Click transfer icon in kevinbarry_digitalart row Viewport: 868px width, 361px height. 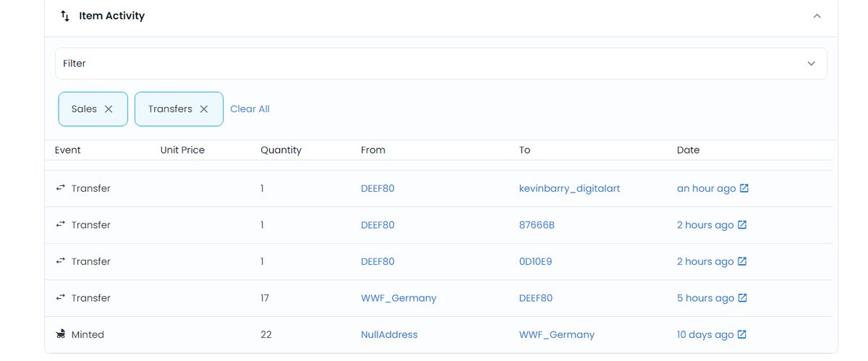[60, 188]
